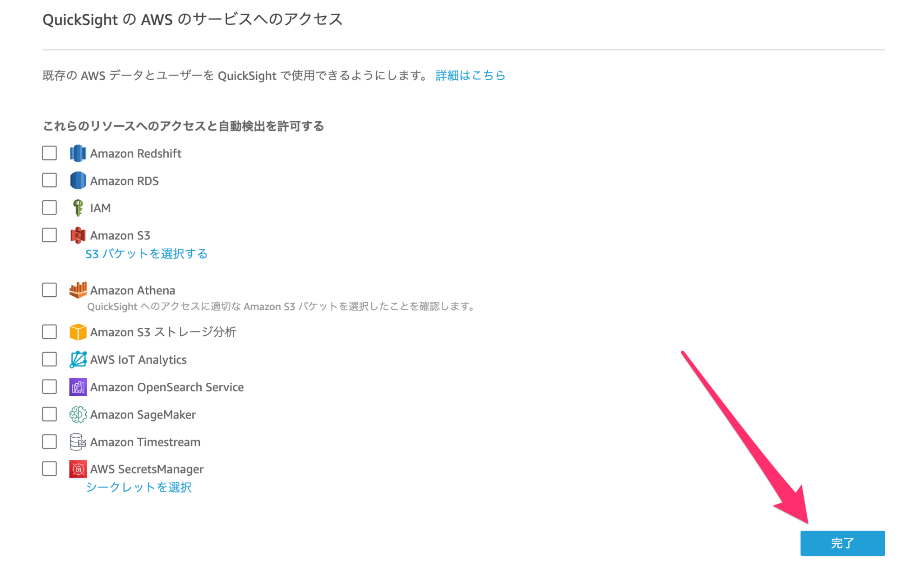
Task: Click the Amazon Timestream database icon
Action: [x=78, y=442]
